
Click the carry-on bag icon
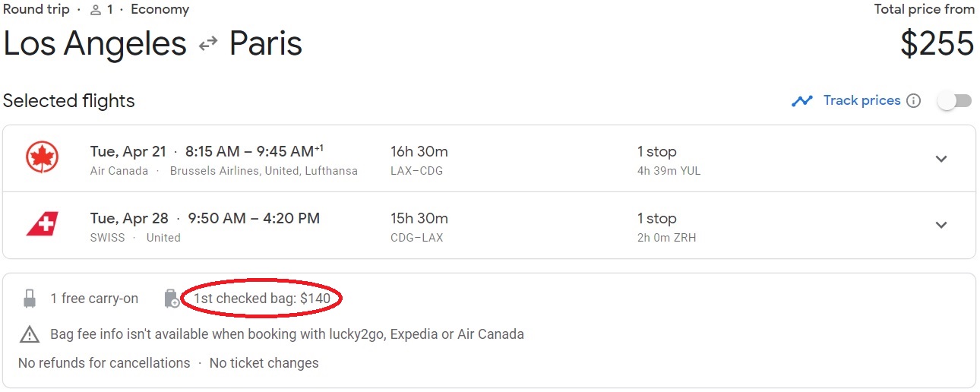click(30, 299)
